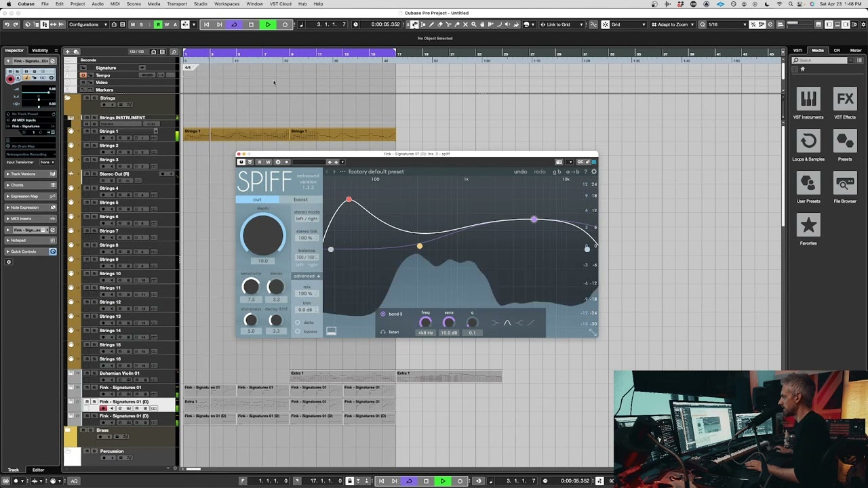
Task: Click top transport Play button
Action: tap(268, 24)
